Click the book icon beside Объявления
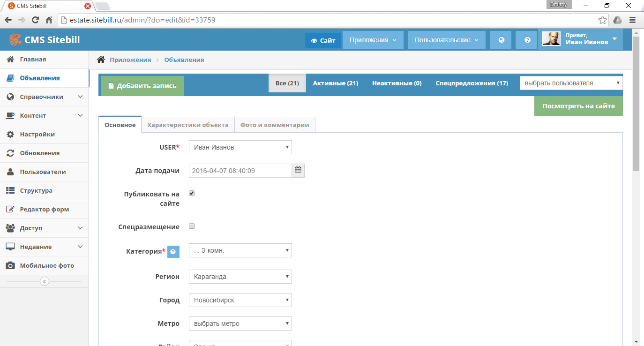 10,78
